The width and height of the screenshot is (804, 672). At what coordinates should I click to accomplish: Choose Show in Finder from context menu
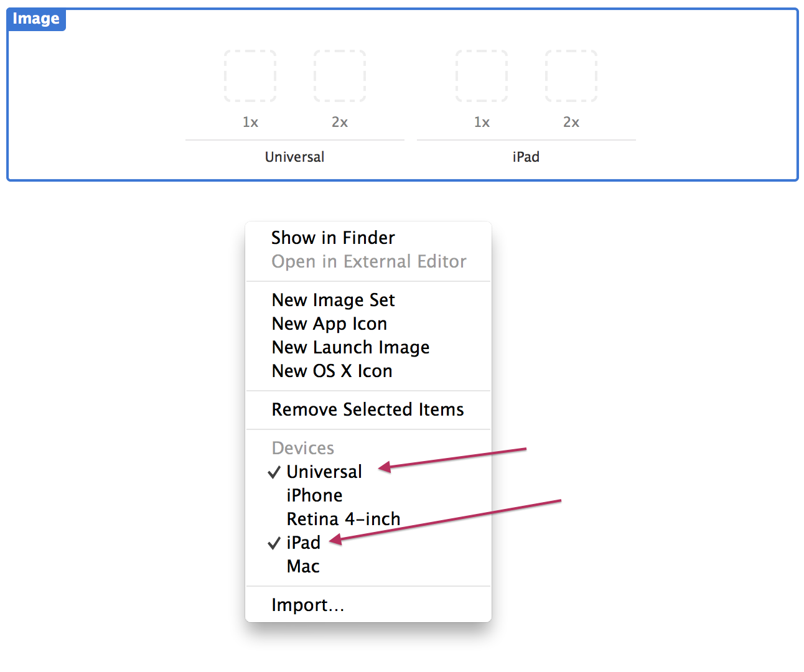tap(333, 238)
